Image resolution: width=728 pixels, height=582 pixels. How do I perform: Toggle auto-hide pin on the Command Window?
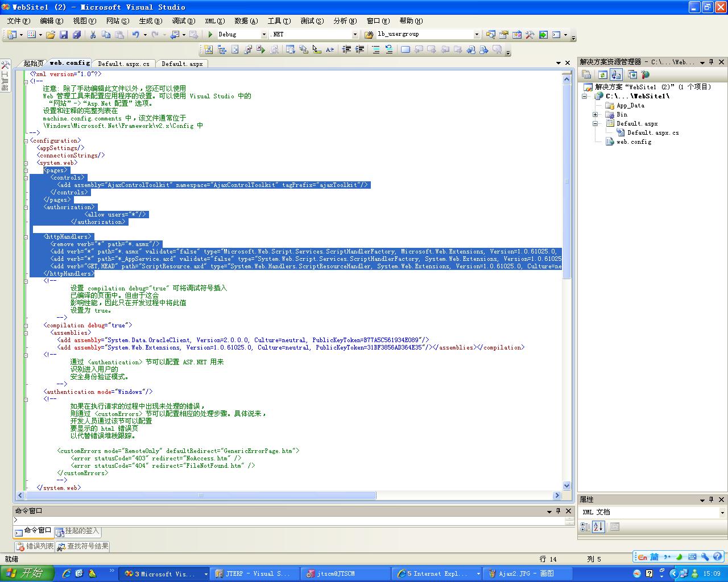tap(559, 511)
